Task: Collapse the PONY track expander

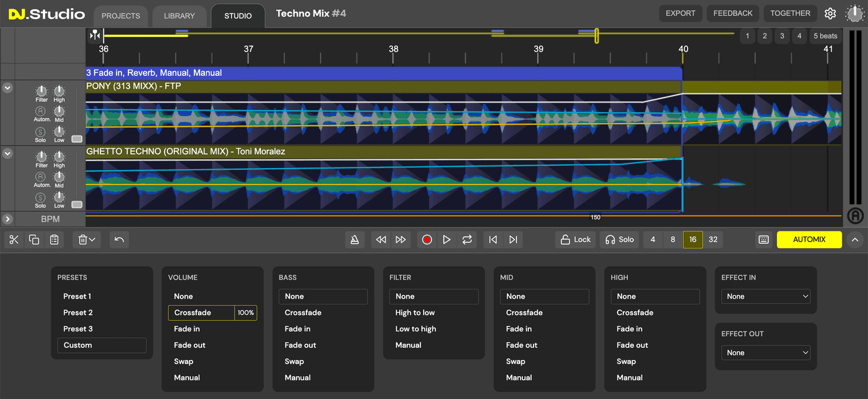Action: [8, 88]
